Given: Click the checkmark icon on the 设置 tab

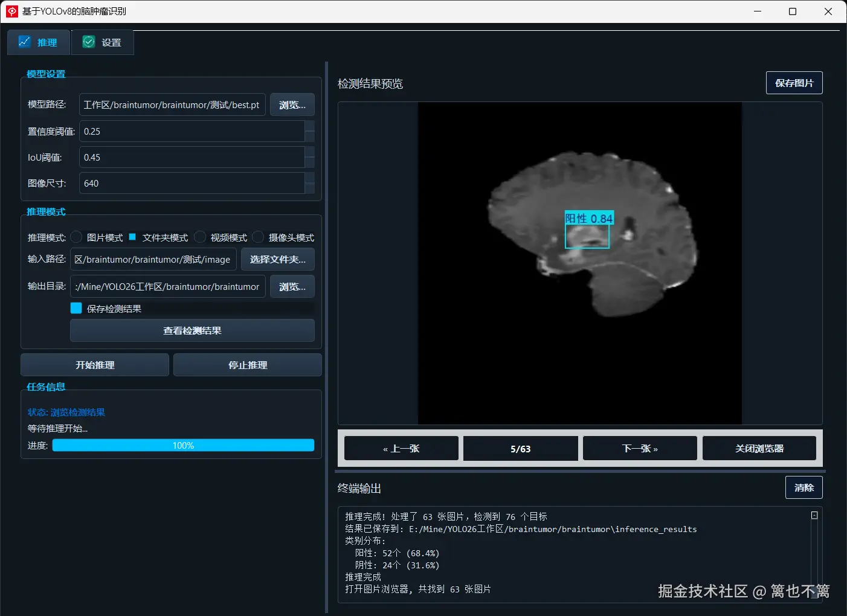Looking at the screenshot, I should (x=88, y=42).
